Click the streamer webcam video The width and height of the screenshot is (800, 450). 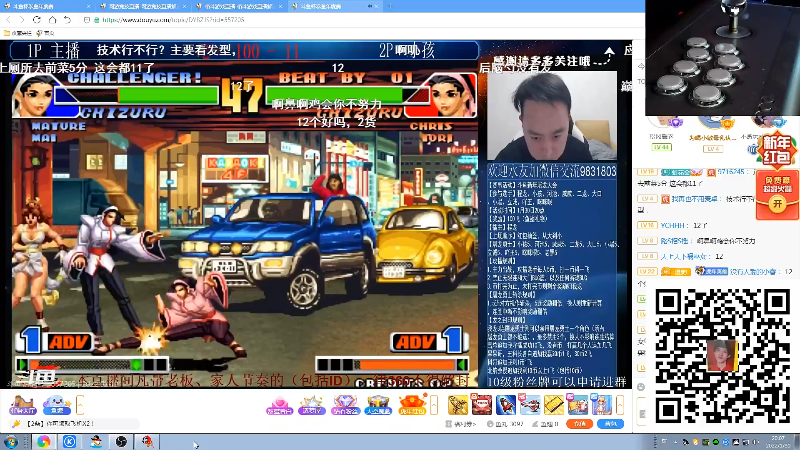click(552, 116)
